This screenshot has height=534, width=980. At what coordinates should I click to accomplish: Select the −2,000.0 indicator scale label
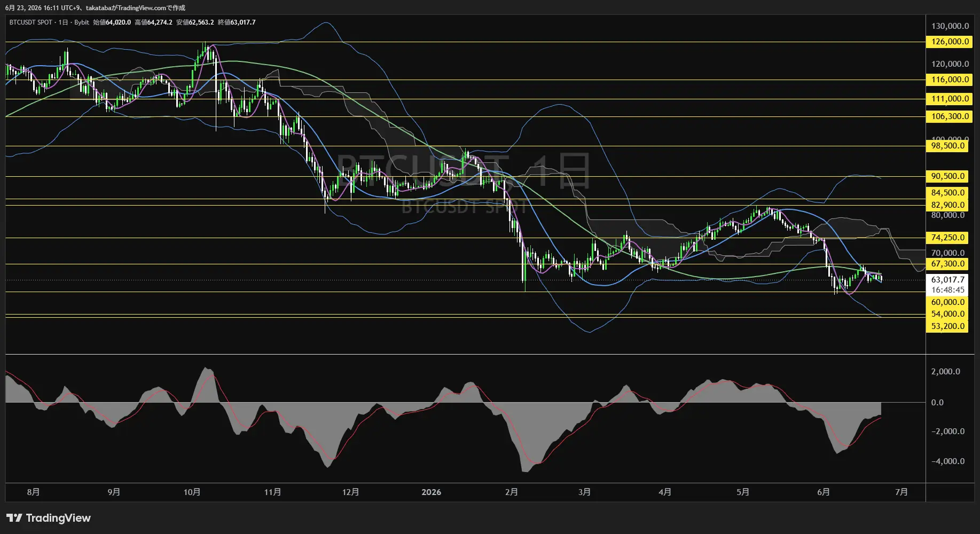coord(947,431)
